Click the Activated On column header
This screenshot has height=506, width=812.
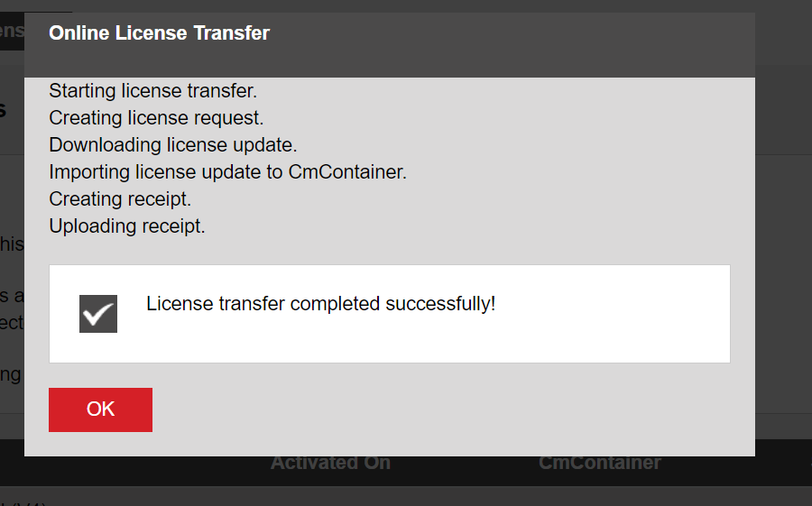[330, 463]
